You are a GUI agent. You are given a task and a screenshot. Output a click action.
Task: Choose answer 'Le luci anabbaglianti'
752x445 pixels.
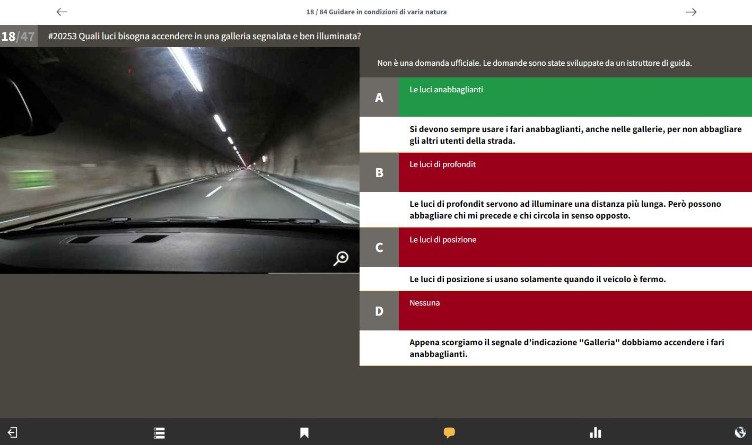click(574, 97)
